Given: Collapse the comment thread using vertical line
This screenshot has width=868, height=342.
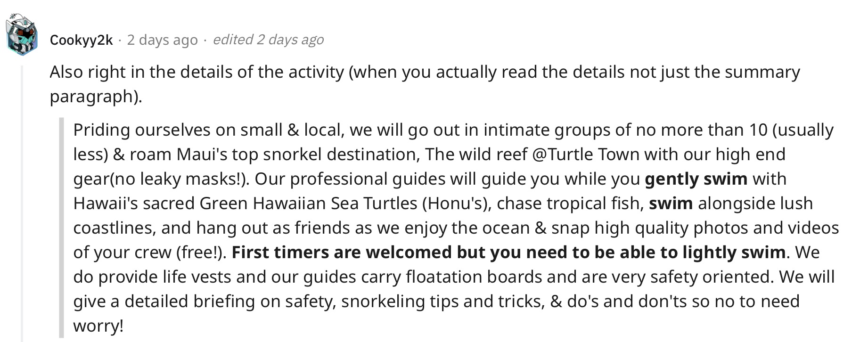Looking at the screenshot, I should [21, 204].
